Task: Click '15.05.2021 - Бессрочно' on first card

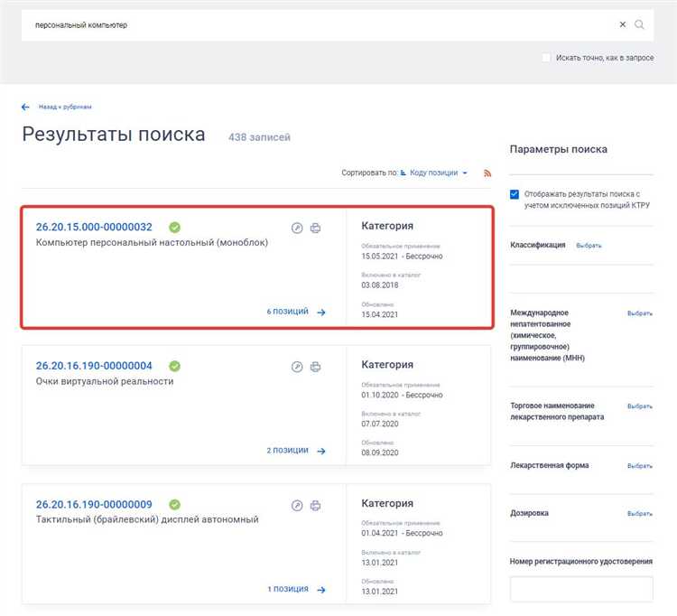Action: point(402,257)
